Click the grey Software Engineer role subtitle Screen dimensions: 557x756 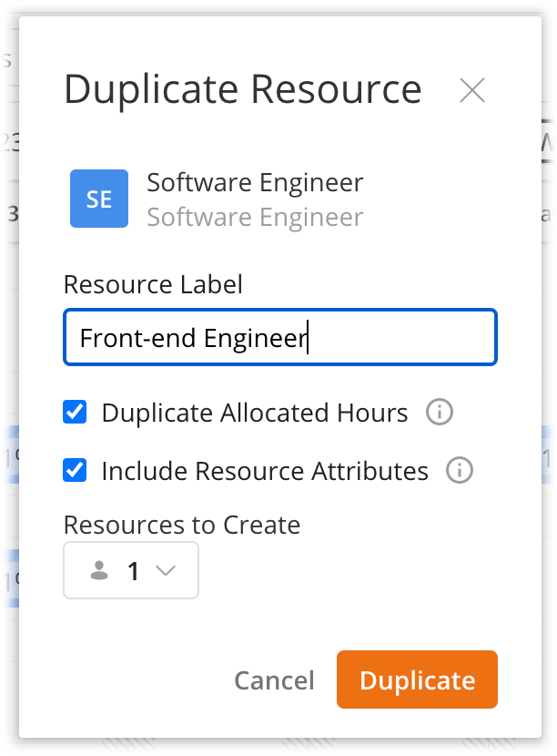point(255,218)
